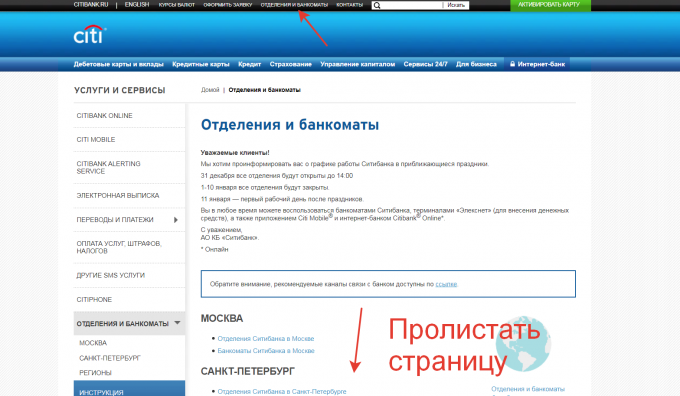Collapse the Отделения и банкоматы sidebar arrow
This screenshot has width=680, height=396.
point(177,323)
